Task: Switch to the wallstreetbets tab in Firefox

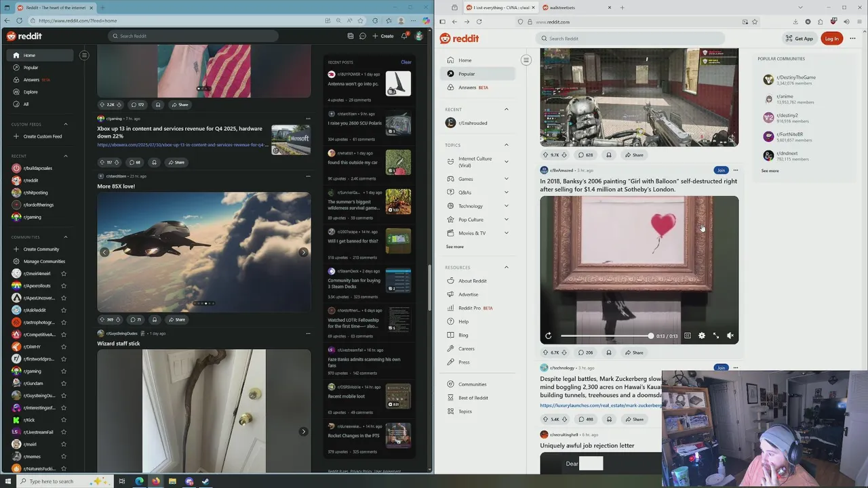Action: [575, 7]
